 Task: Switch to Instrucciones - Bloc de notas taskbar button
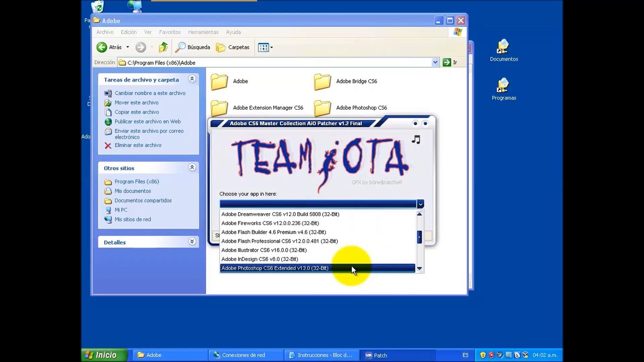321,355
